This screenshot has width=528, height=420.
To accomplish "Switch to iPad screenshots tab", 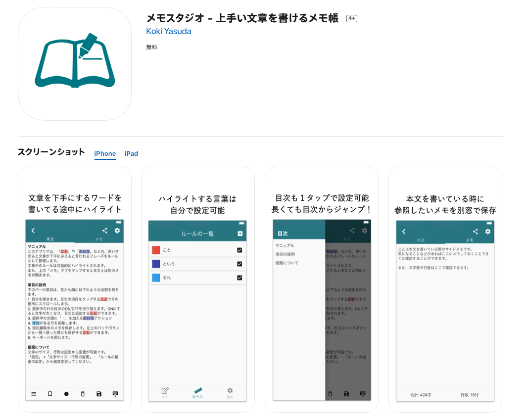I will 131,153.
